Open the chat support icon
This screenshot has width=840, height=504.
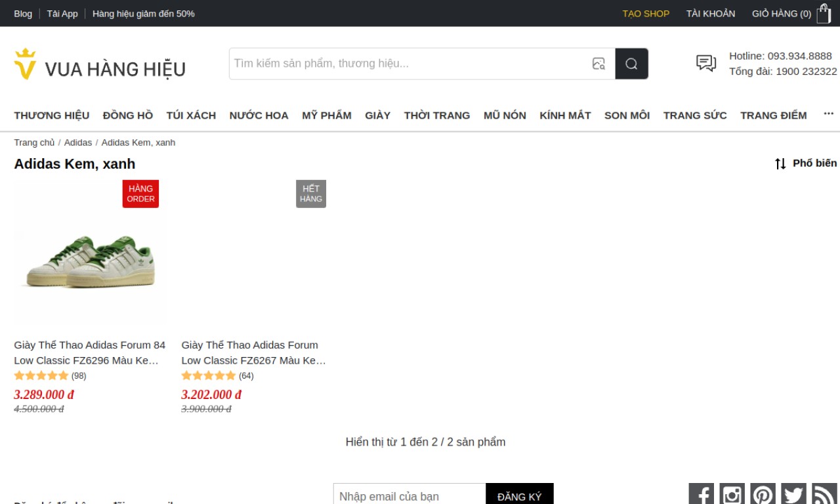coord(706,63)
